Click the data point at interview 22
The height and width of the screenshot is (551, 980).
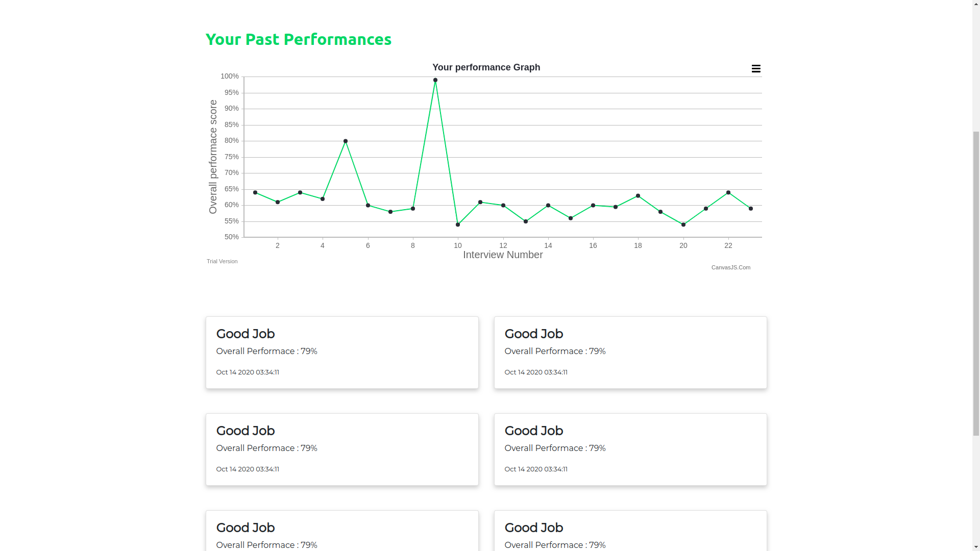pyautogui.click(x=728, y=193)
